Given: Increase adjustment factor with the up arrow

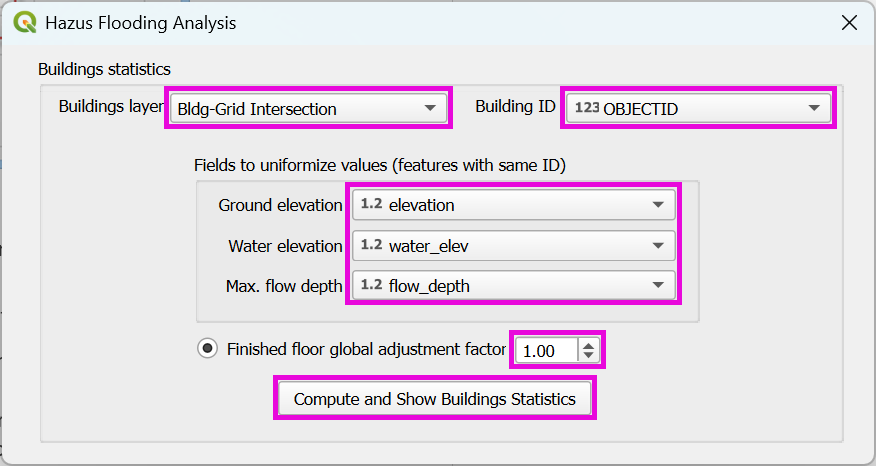Looking at the screenshot, I should click(x=589, y=344).
